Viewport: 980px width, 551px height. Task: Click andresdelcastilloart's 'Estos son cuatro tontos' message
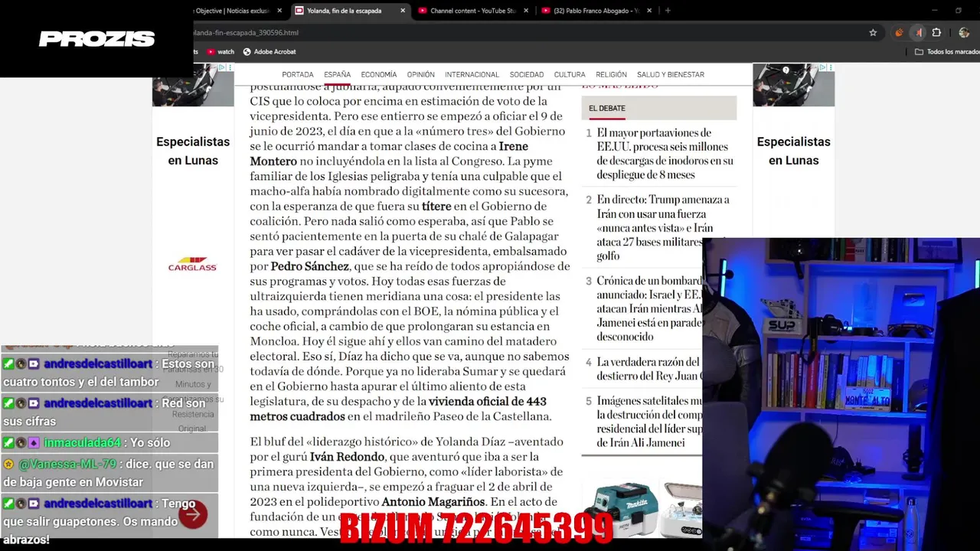(x=109, y=373)
